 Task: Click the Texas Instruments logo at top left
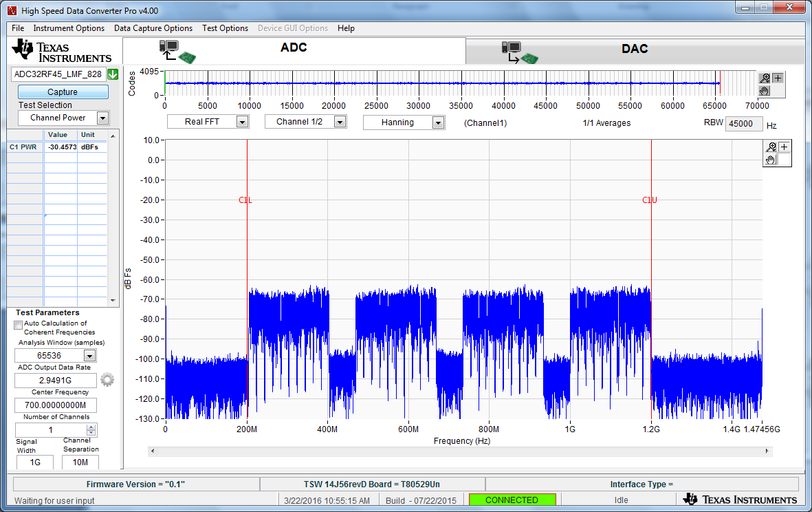62,51
